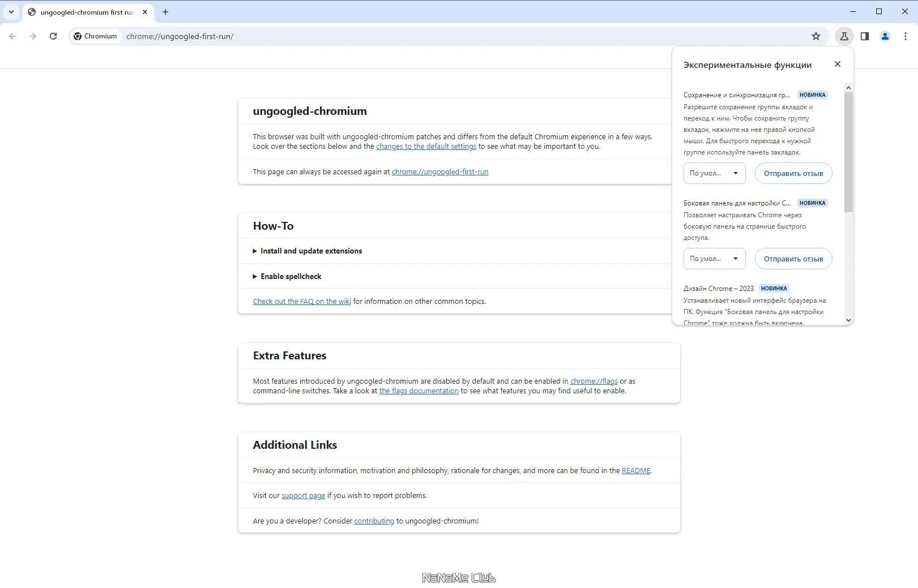This screenshot has height=588, width=918.
Task: Open the profile avatar menu
Action: pos(885,36)
